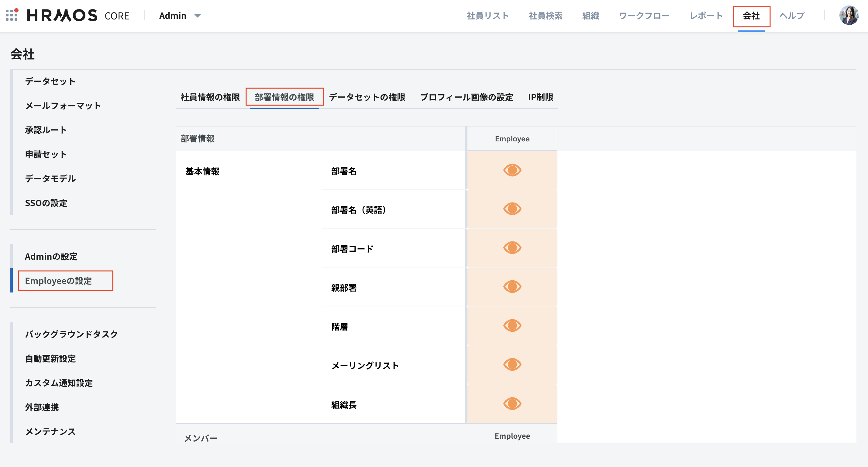Expand the Admin role dropdown arrow
Viewport: 868px width, 467px height.
coord(198,16)
